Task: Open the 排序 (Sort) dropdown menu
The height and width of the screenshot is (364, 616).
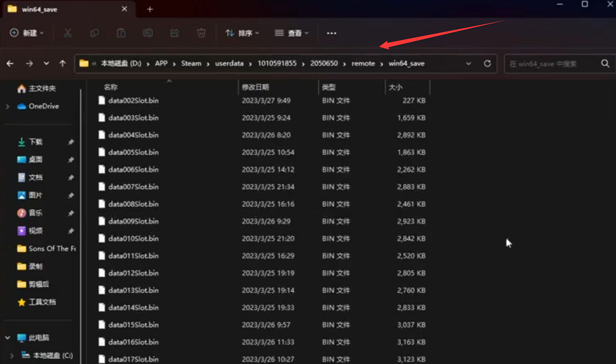Action: pos(242,33)
